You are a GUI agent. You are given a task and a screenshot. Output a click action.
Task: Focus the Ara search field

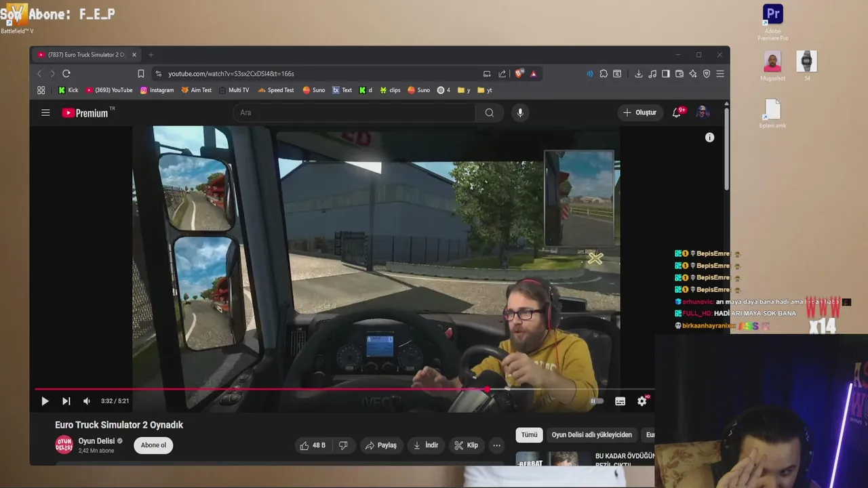355,113
